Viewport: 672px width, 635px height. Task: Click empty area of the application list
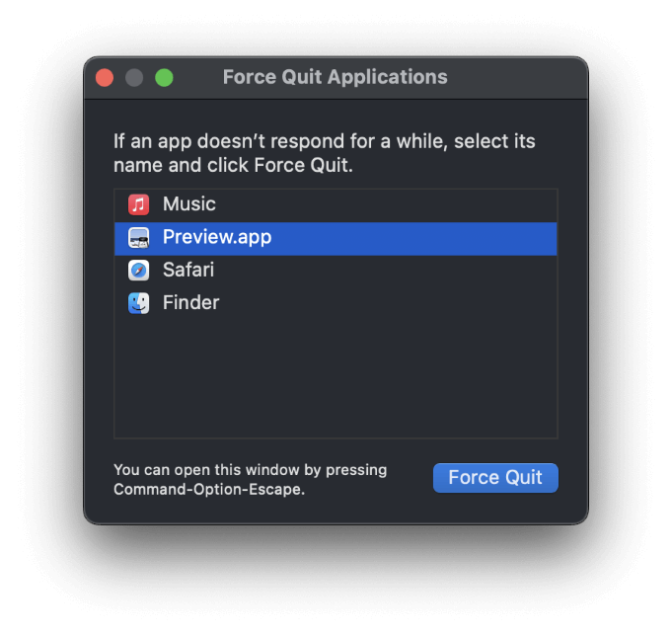tap(336, 378)
